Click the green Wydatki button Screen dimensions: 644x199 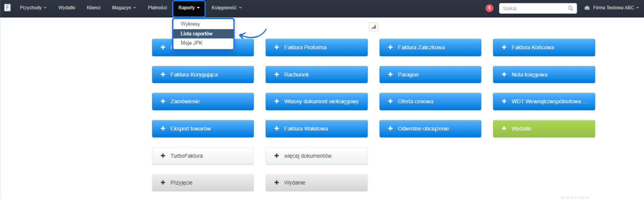click(544, 129)
